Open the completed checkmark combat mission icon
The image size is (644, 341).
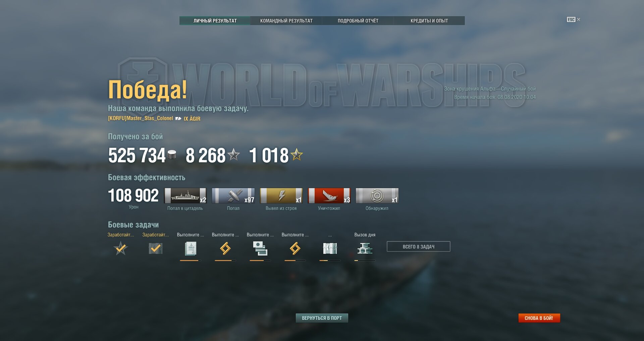point(156,248)
